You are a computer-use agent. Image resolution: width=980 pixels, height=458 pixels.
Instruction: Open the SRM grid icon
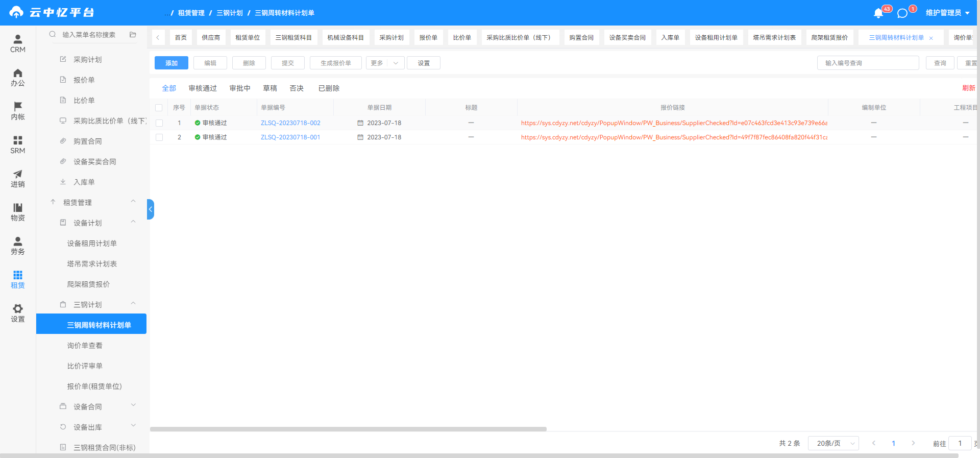(18, 140)
